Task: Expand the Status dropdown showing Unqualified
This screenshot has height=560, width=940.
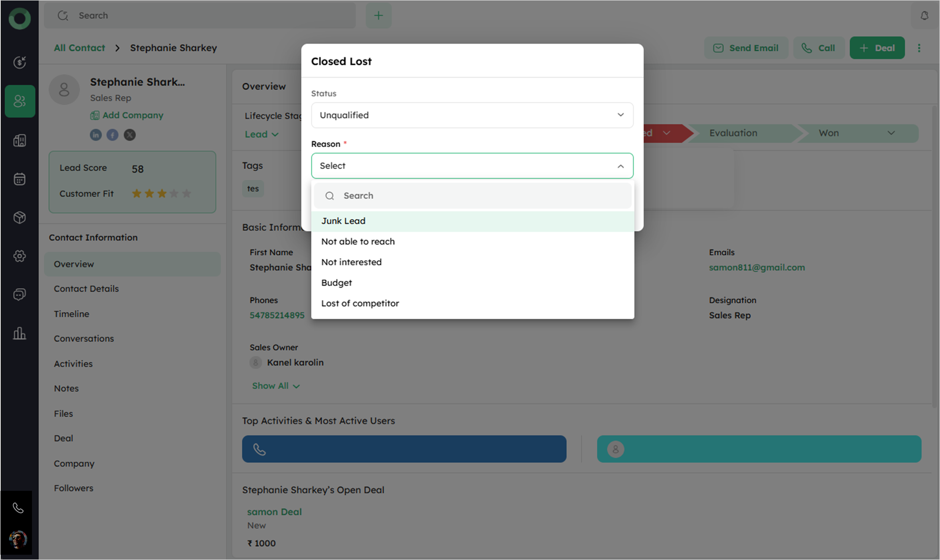Action: point(472,115)
